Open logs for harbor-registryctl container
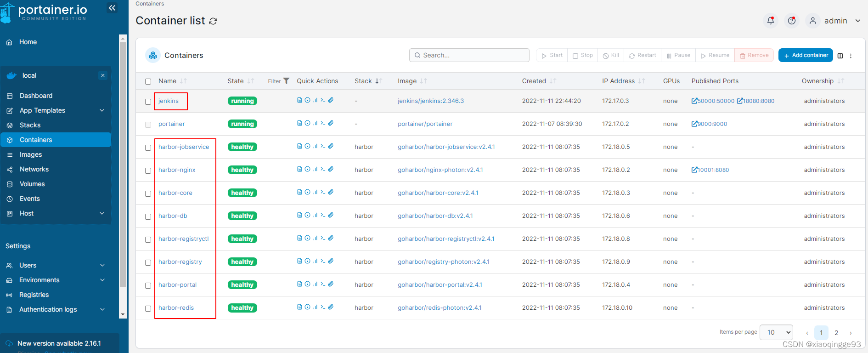This screenshot has height=353, width=868. tap(299, 238)
